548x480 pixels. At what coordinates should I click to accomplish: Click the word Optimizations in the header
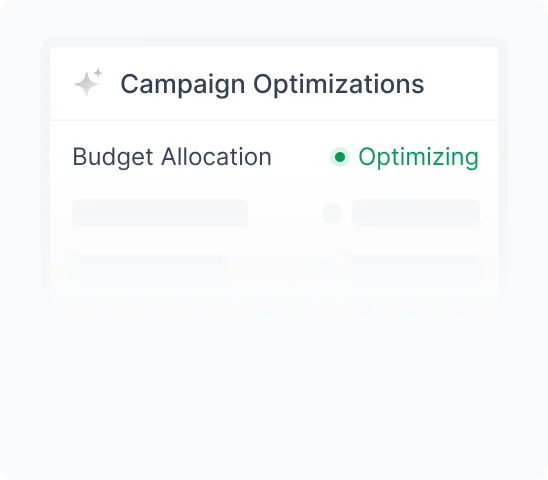(x=339, y=84)
